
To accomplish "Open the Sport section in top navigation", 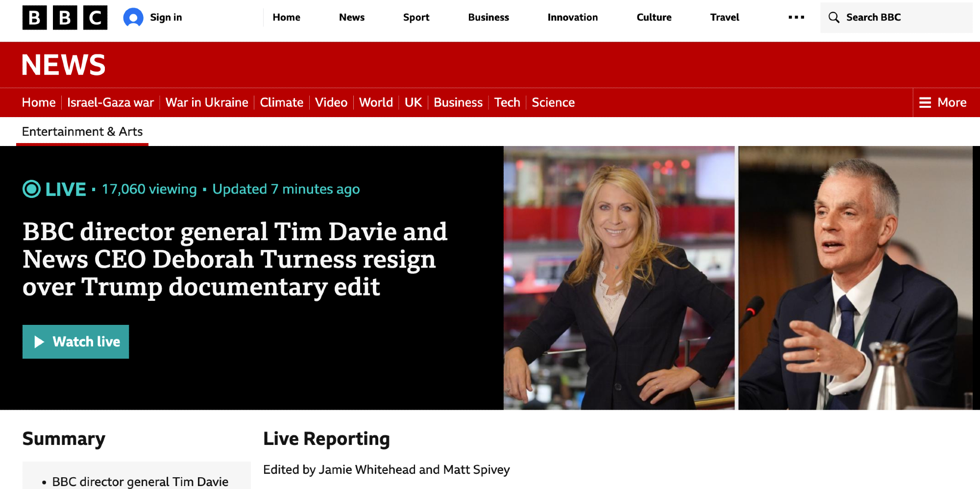I will 416,18.
